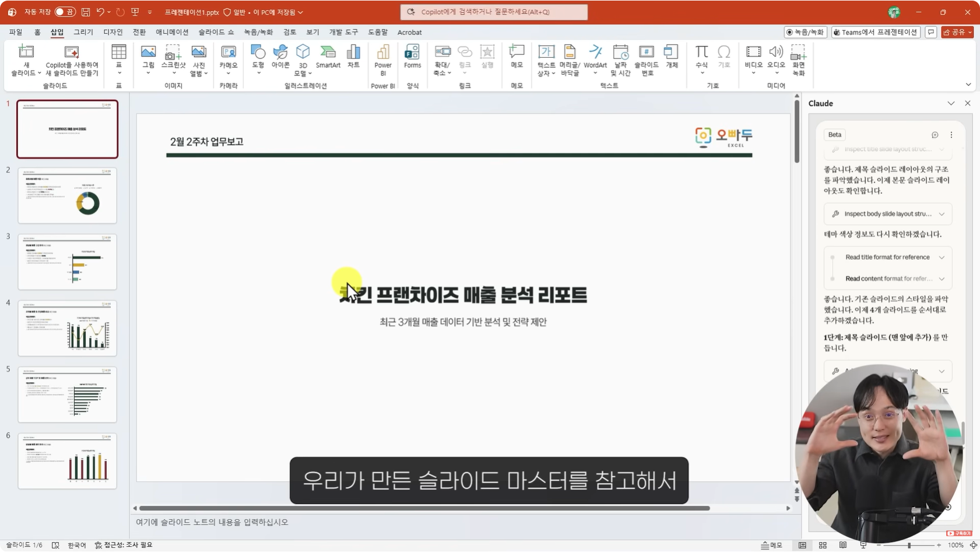Open the screenshot (스크린샷) tool
The width and height of the screenshot is (980, 552).
coord(173,60)
